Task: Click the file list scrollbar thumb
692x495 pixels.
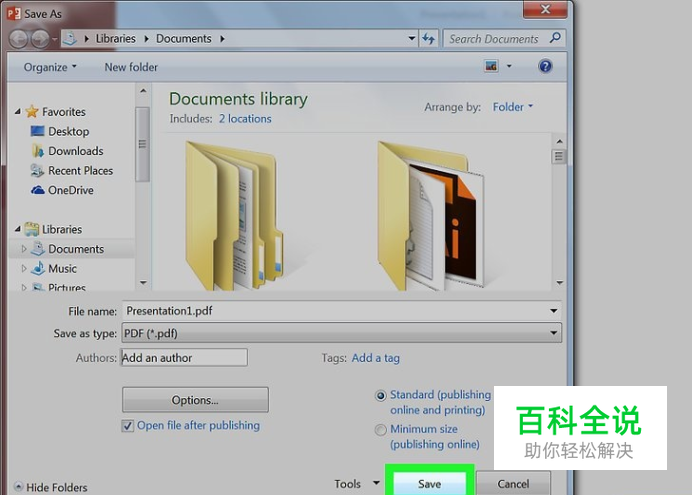Action: [x=559, y=156]
